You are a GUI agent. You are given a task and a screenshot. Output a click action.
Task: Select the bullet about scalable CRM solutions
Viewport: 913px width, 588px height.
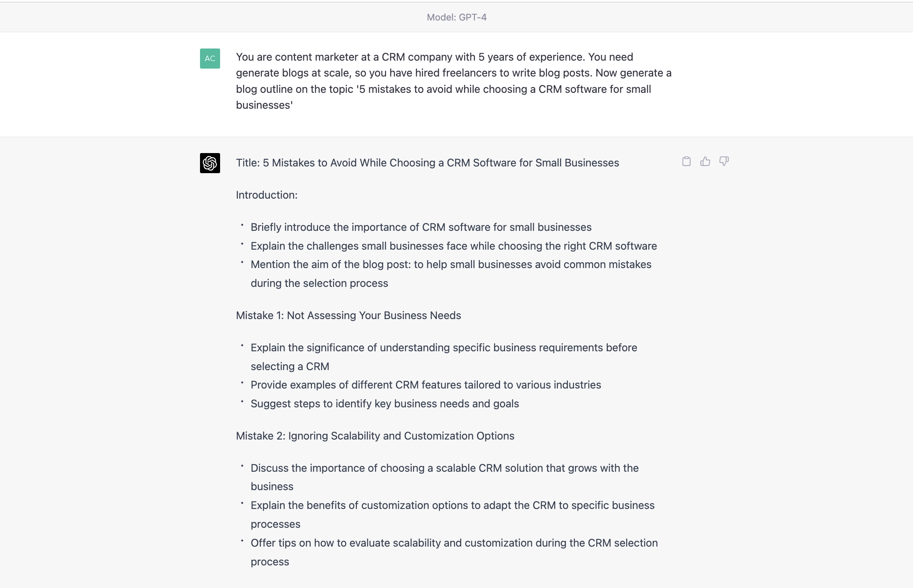point(444,468)
